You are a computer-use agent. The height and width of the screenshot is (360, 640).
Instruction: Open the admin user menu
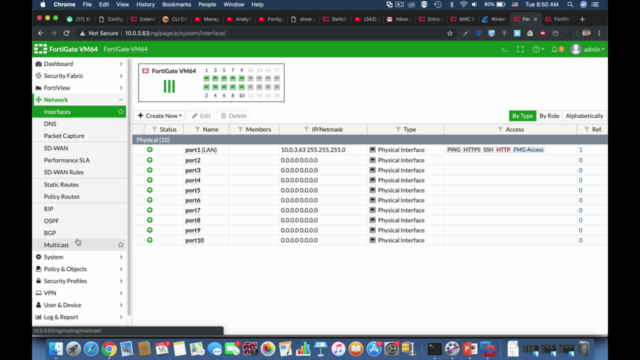pyautogui.click(x=588, y=49)
